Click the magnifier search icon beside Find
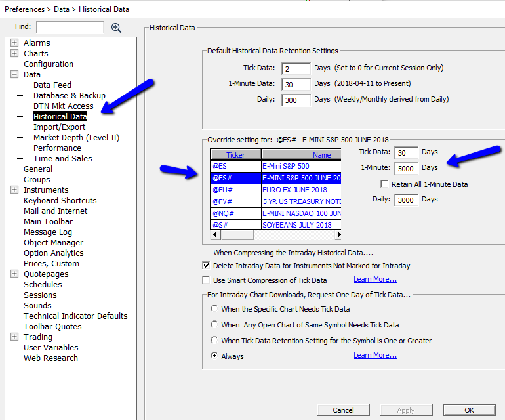This screenshot has height=420, width=505. click(116, 28)
